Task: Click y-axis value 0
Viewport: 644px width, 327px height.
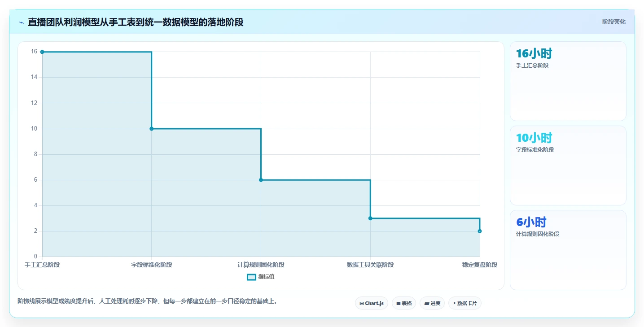Action: (x=35, y=257)
